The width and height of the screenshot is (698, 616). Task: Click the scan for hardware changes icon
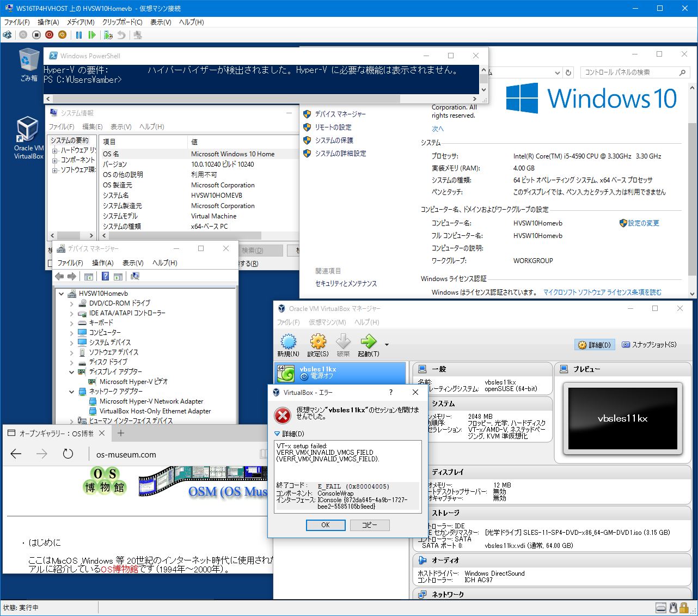135,276
